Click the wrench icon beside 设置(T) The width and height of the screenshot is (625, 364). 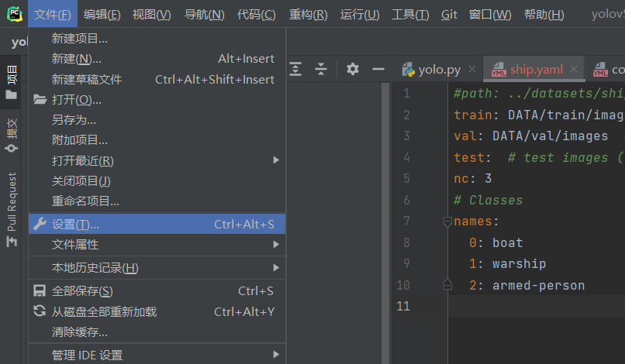point(40,225)
